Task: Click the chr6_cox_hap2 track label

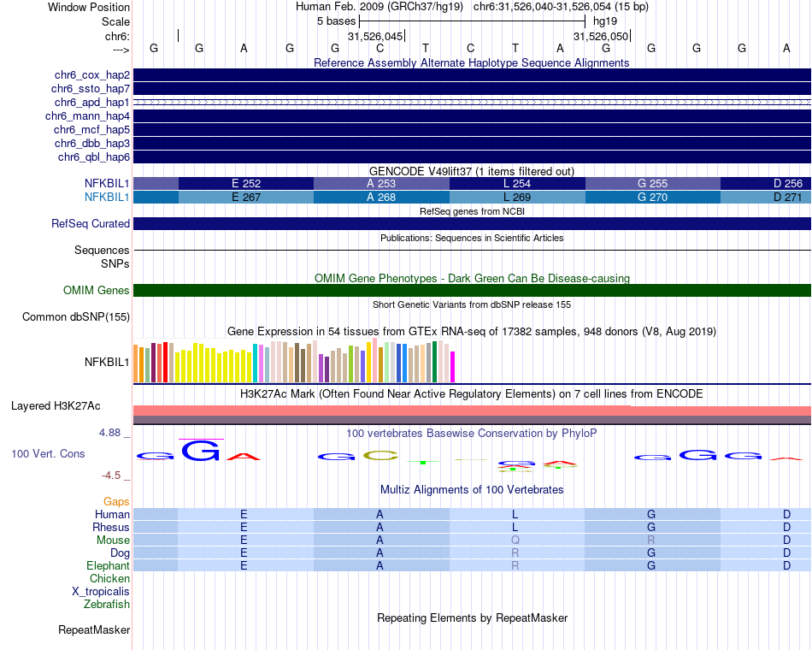Action: coord(91,75)
